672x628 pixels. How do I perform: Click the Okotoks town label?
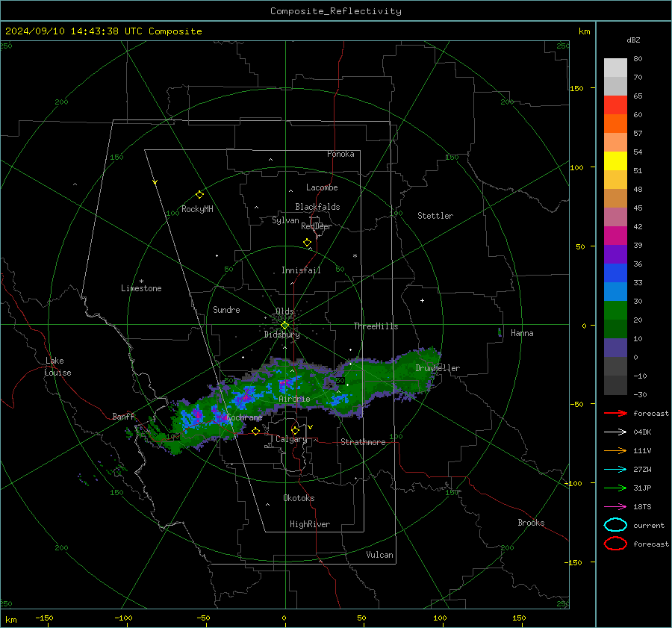tap(299, 498)
